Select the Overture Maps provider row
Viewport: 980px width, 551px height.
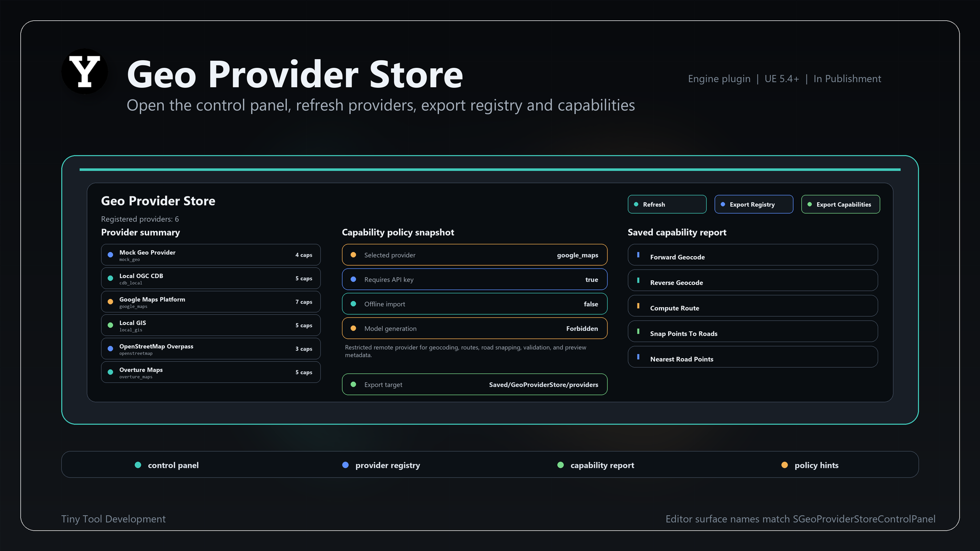point(211,372)
